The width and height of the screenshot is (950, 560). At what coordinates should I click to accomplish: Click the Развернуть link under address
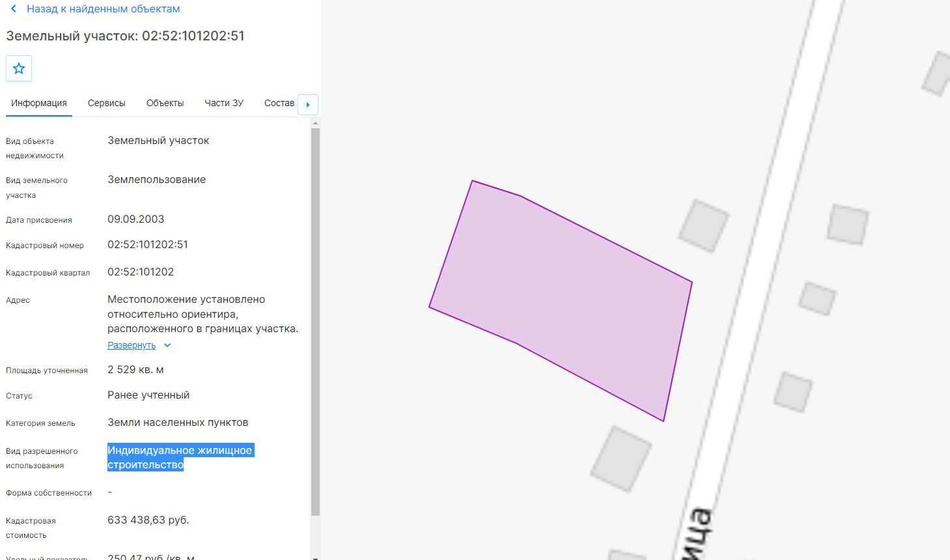(x=132, y=346)
